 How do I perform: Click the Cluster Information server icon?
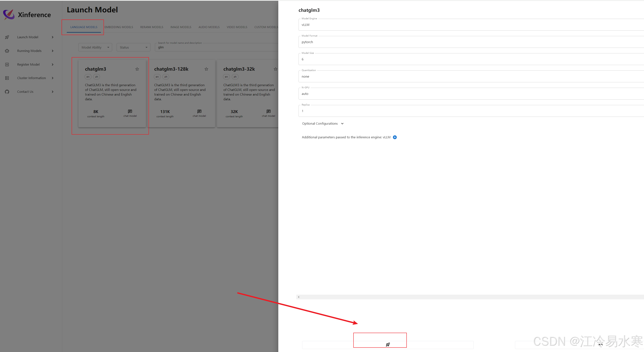pos(7,78)
